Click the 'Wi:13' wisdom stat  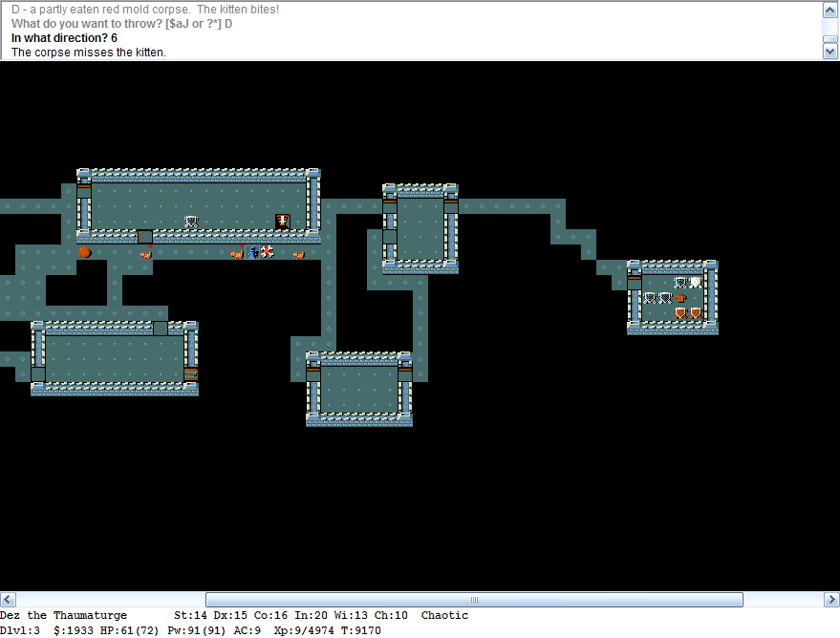pos(351,615)
